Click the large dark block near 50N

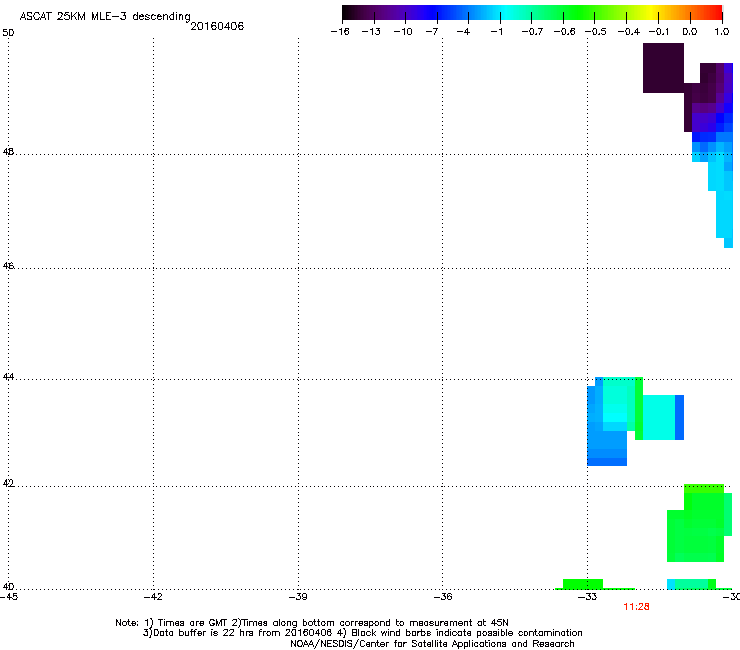[663, 68]
